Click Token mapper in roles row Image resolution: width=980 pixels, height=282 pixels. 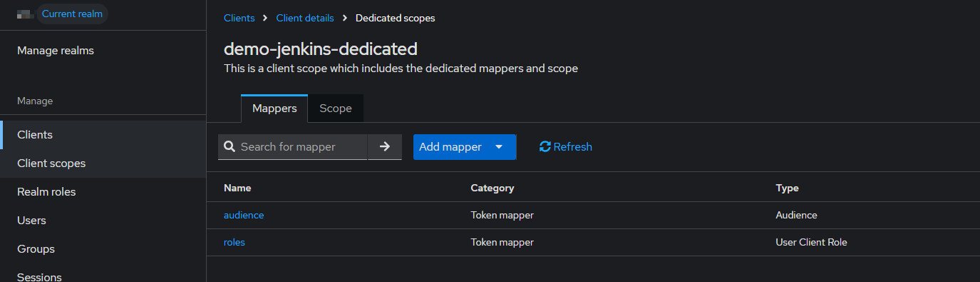pos(502,242)
